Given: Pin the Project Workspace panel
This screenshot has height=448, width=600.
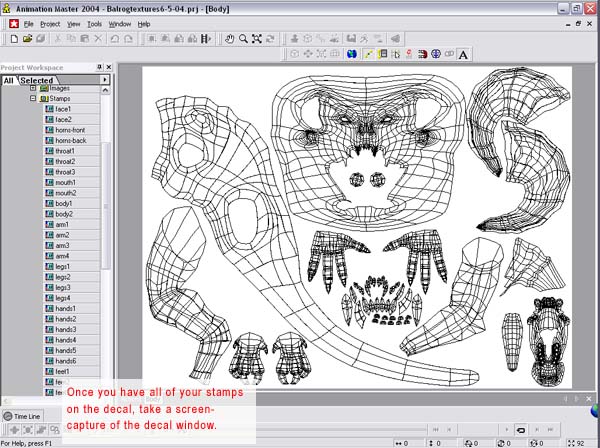Looking at the screenshot, I should click(x=99, y=67).
